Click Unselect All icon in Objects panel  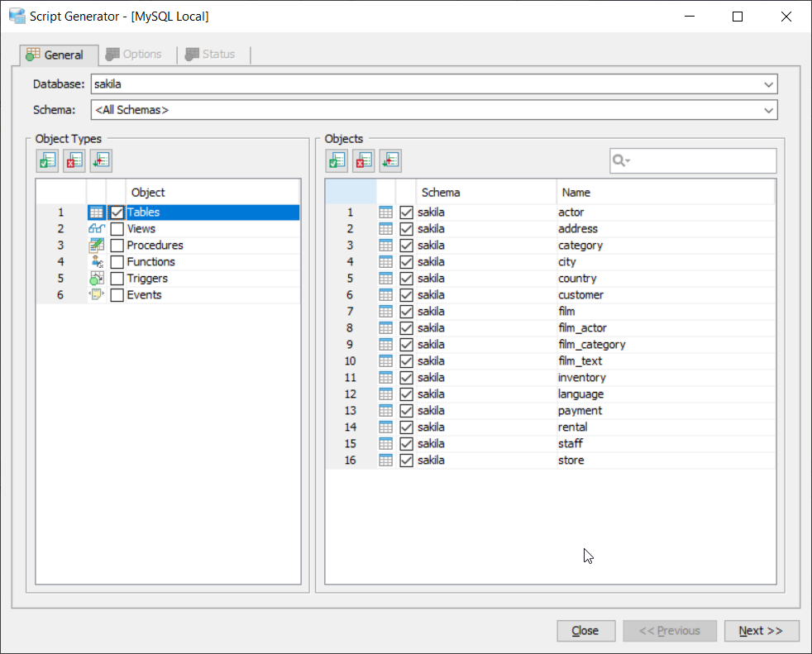pyautogui.click(x=363, y=161)
